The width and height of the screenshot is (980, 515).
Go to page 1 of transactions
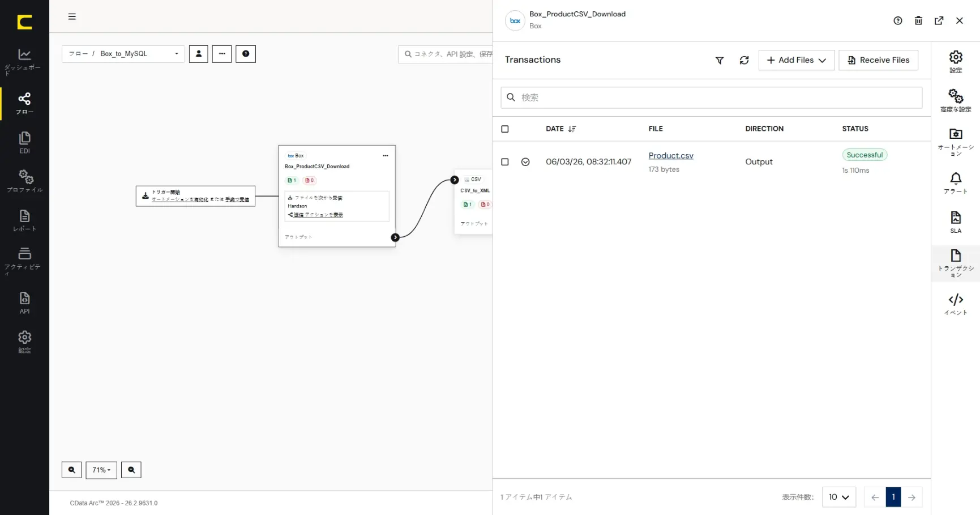click(x=893, y=497)
